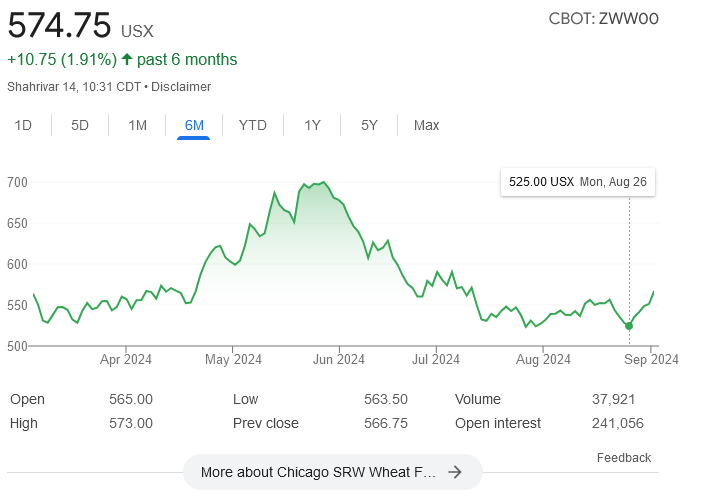Click the green data point on chart line
Screen dimensions: 709x498
coord(629,326)
